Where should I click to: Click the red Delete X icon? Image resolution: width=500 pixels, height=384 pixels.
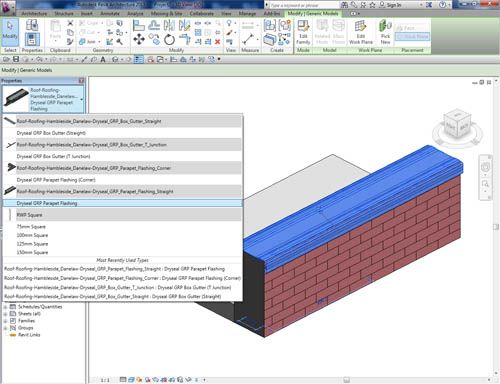pos(217,42)
